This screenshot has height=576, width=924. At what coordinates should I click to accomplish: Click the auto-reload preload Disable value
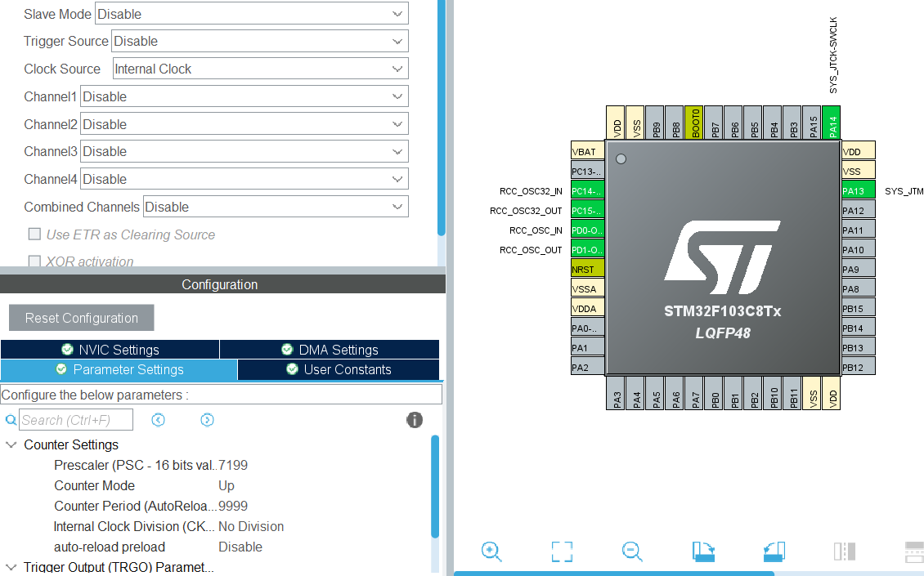click(x=240, y=547)
